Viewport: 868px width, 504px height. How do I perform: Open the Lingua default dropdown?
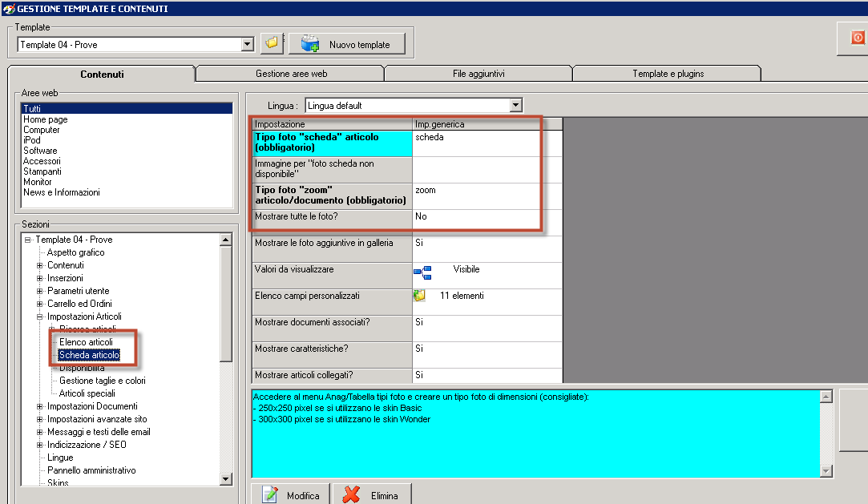pos(516,105)
